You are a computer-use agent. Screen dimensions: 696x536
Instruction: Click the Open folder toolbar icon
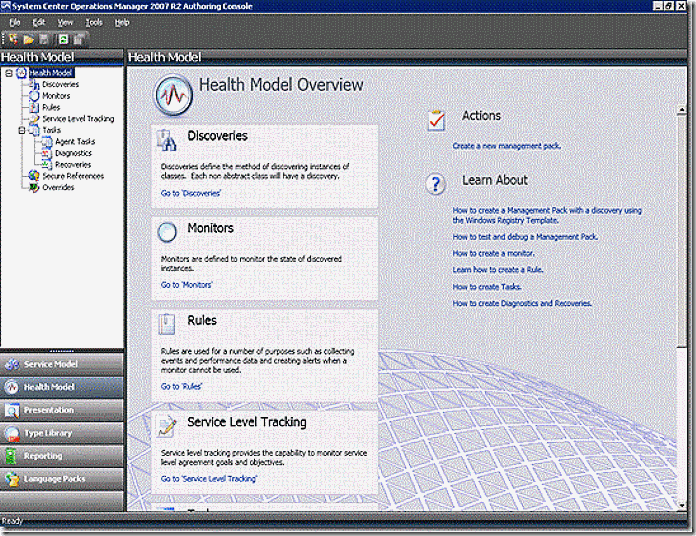29,39
